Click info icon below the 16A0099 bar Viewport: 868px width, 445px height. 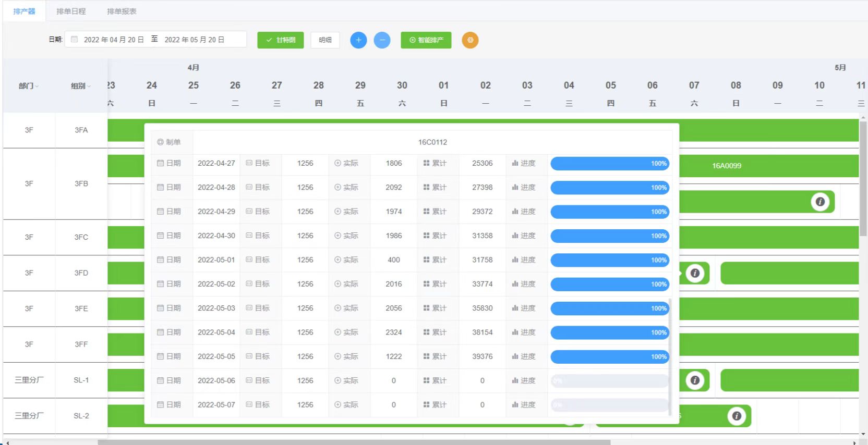click(x=820, y=202)
